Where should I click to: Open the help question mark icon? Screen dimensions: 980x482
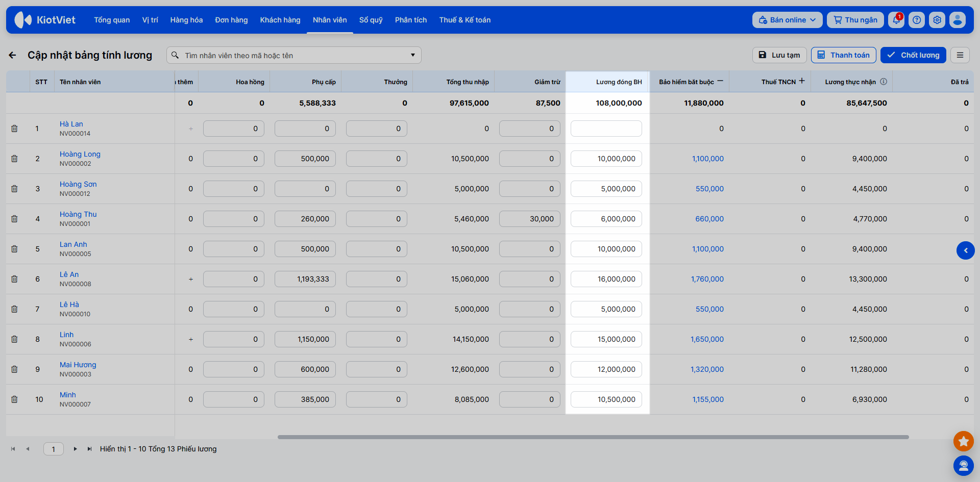(917, 20)
